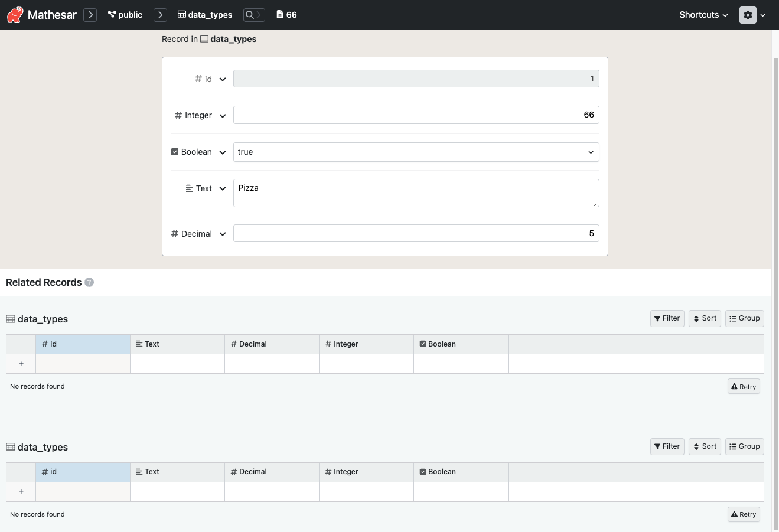Open the breadcrumb search icon
Image resolution: width=779 pixels, height=532 pixels.
pos(250,14)
